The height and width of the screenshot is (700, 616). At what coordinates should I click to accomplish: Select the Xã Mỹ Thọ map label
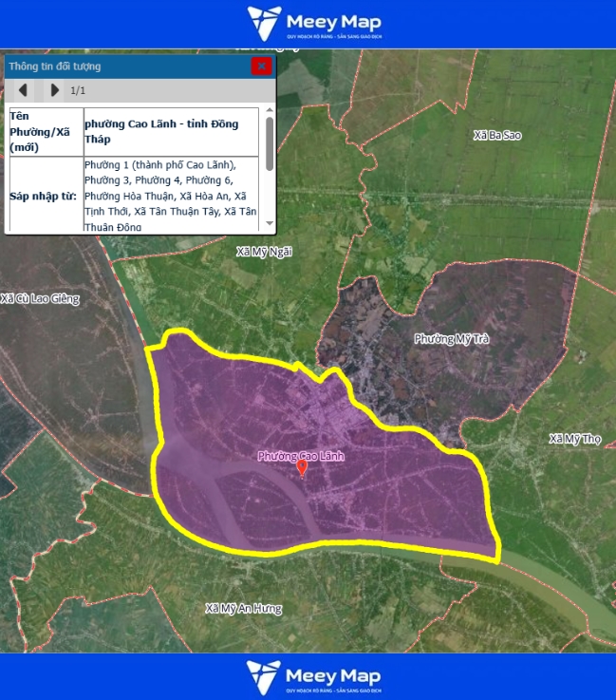(575, 439)
